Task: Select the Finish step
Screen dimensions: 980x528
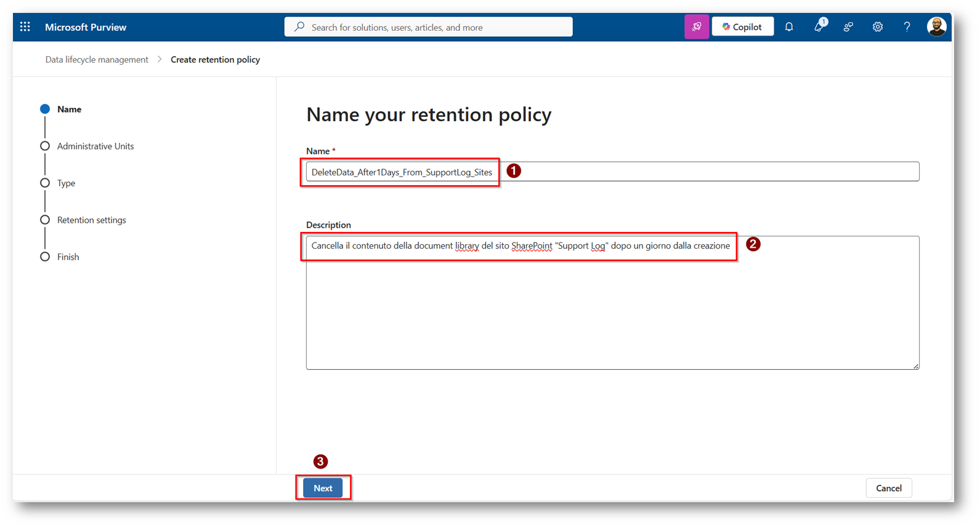Action: pos(68,257)
